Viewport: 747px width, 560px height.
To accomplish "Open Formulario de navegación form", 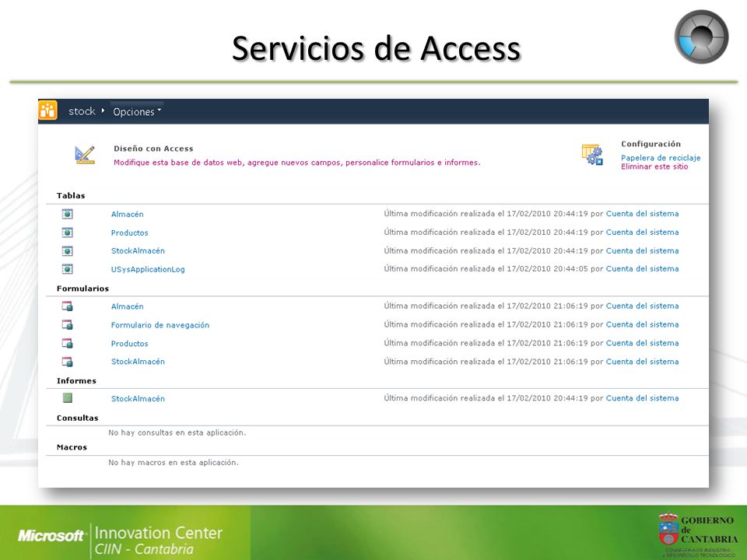I will pos(160,325).
